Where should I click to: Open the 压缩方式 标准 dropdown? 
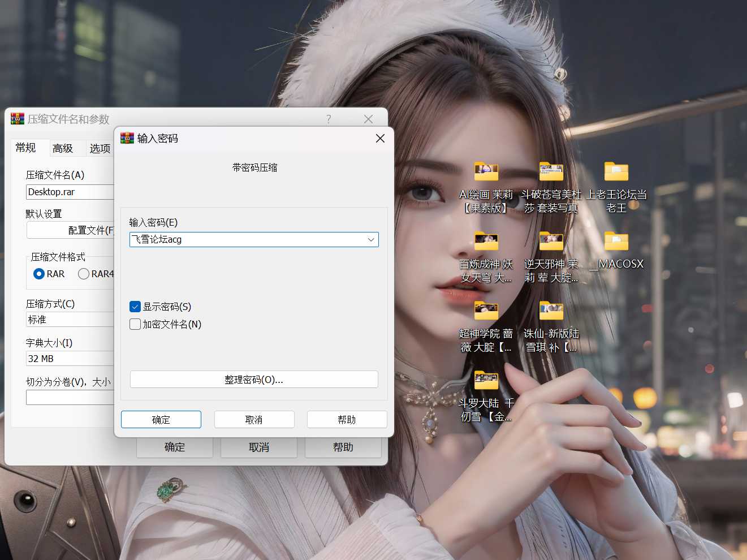[70, 320]
